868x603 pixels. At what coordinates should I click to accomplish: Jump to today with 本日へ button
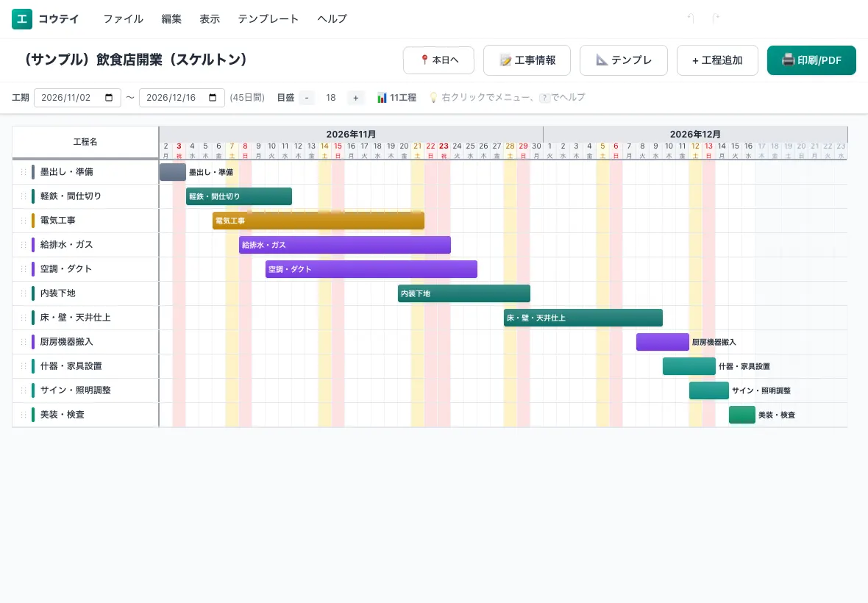tap(439, 60)
